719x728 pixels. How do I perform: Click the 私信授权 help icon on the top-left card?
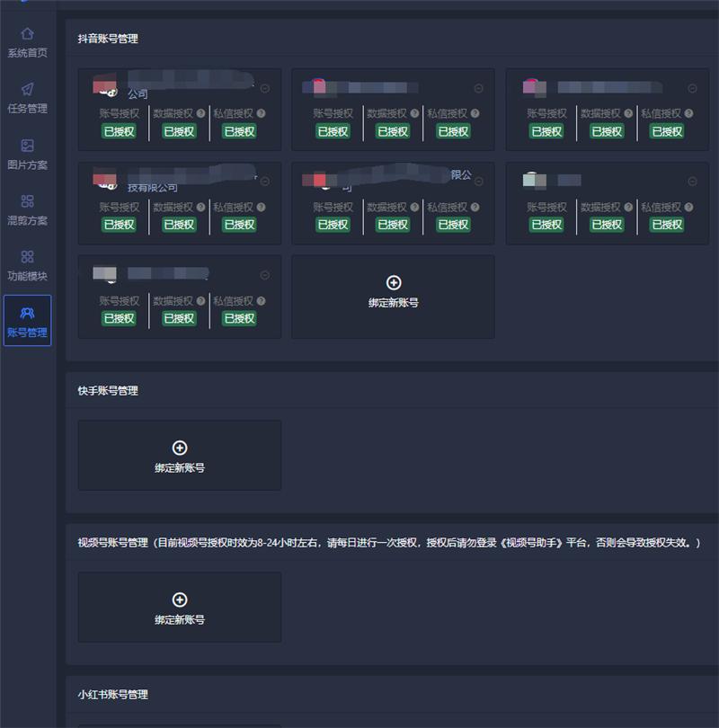pyautogui.click(x=261, y=113)
